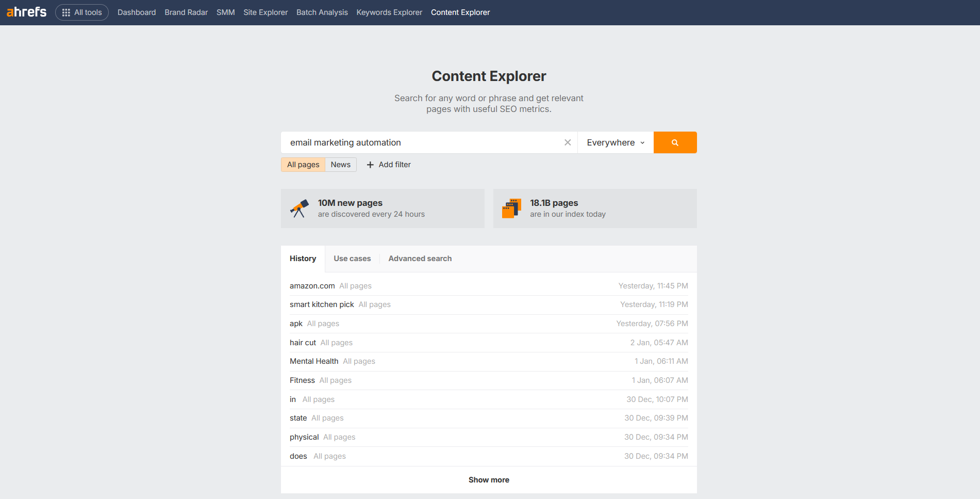Switch to the News toggle

click(x=340, y=165)
